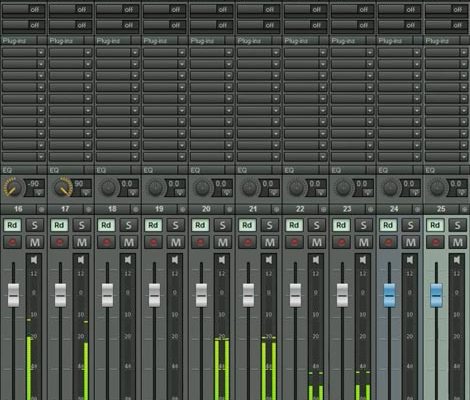
Task: Click the blue volume fader on track 24
Action: (389, 295)
